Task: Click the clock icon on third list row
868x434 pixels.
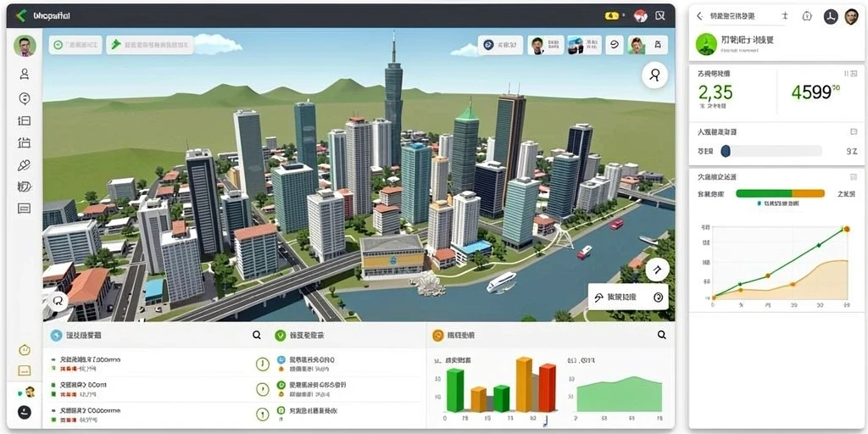Action: 262,414
